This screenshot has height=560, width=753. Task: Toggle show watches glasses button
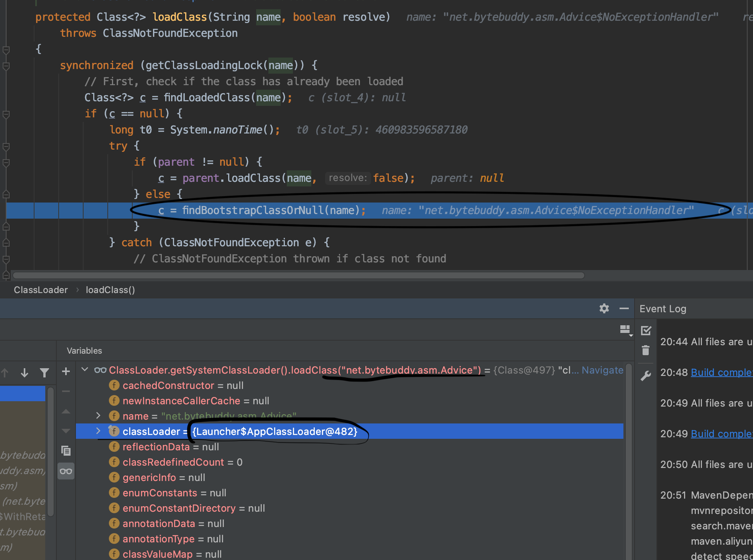(66, 471)
